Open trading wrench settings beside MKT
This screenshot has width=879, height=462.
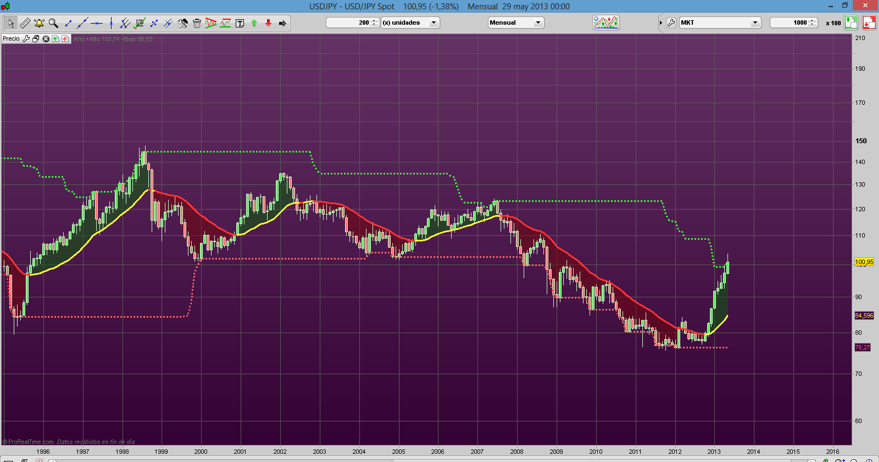670,22
